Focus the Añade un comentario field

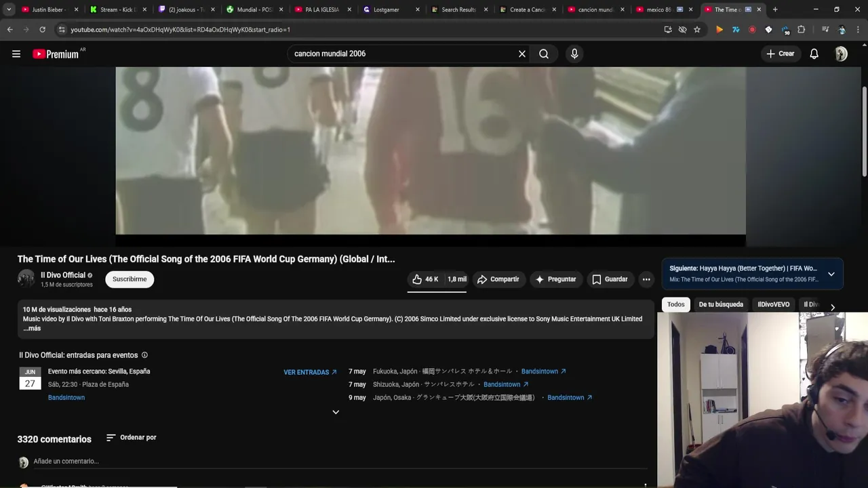click(339, 461)
